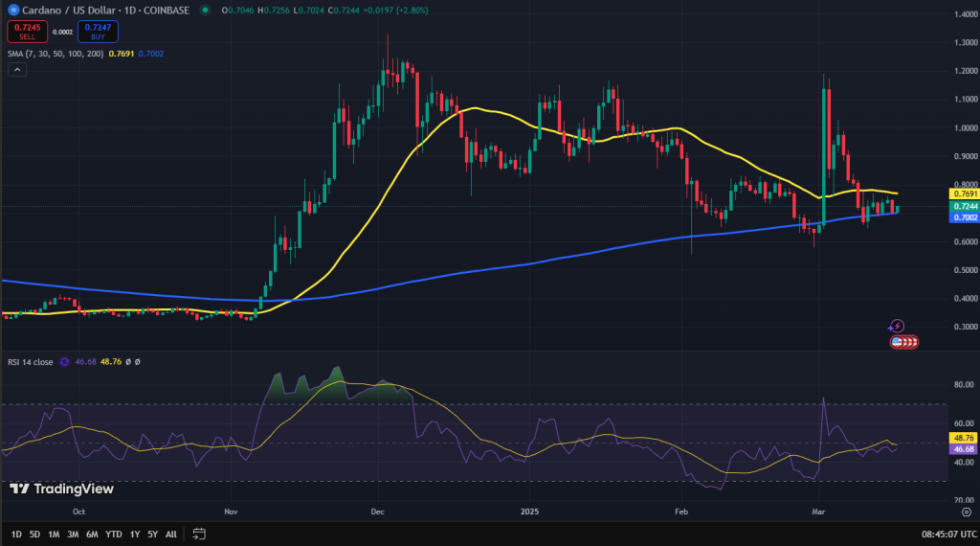Click the 2025 label on time axis

(529, 512)
